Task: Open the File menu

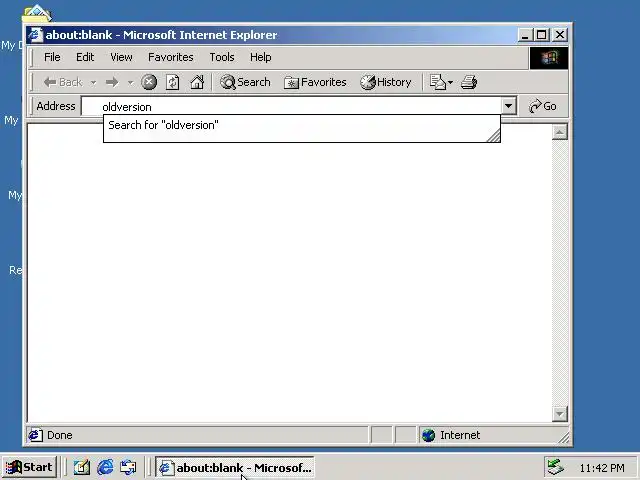Action: pyautogui.click(x=52, y=57)
